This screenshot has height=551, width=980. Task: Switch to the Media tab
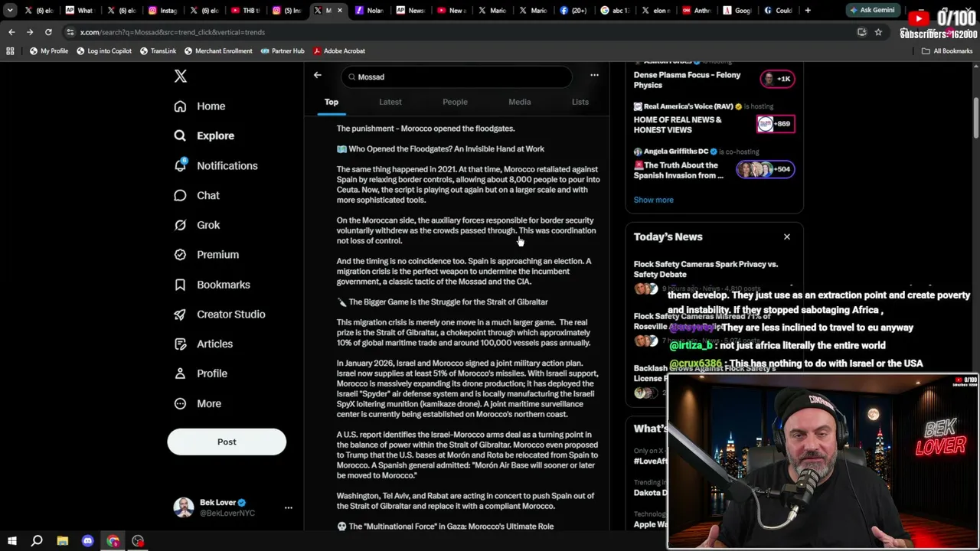[519, 102]
